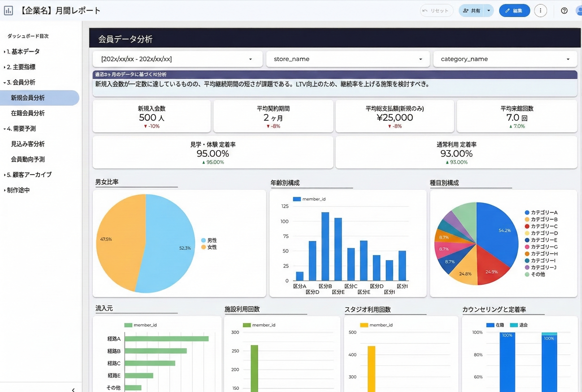The image size is (582, 392).
Task: Click the member_id legend in 施設利用回数 chart
Action: 259,325
